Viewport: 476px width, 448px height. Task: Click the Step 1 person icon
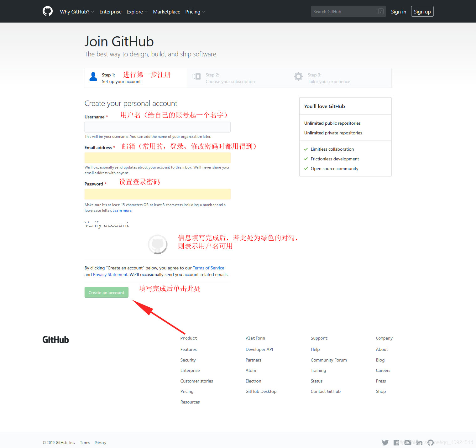[93, 76]
